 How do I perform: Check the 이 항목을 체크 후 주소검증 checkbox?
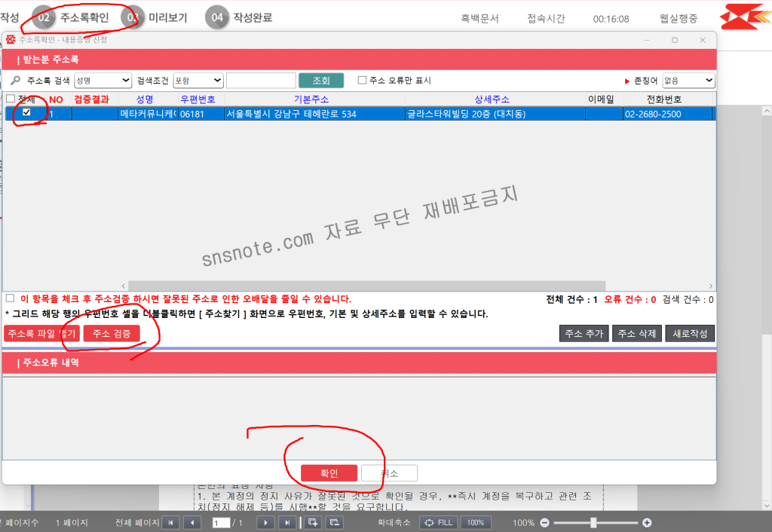pos(10,298)
